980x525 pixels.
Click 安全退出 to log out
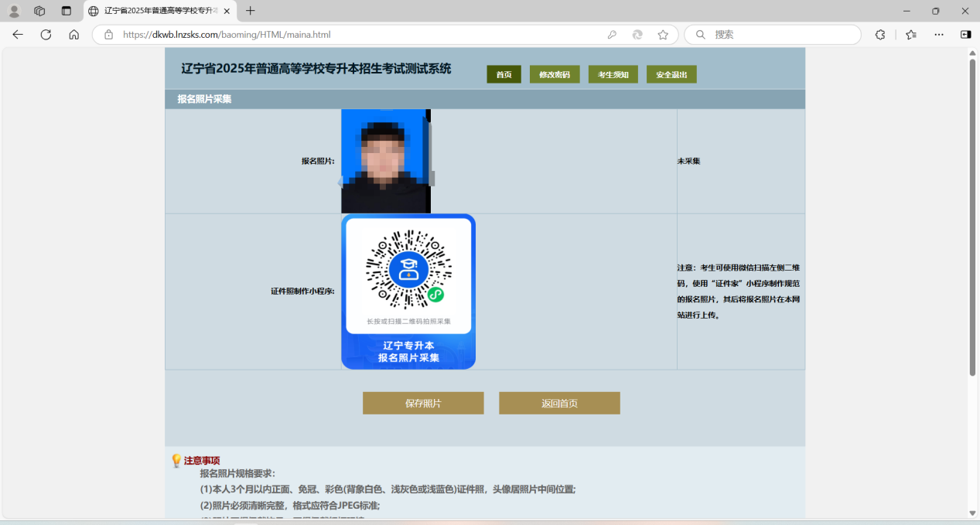pos(671,74)
